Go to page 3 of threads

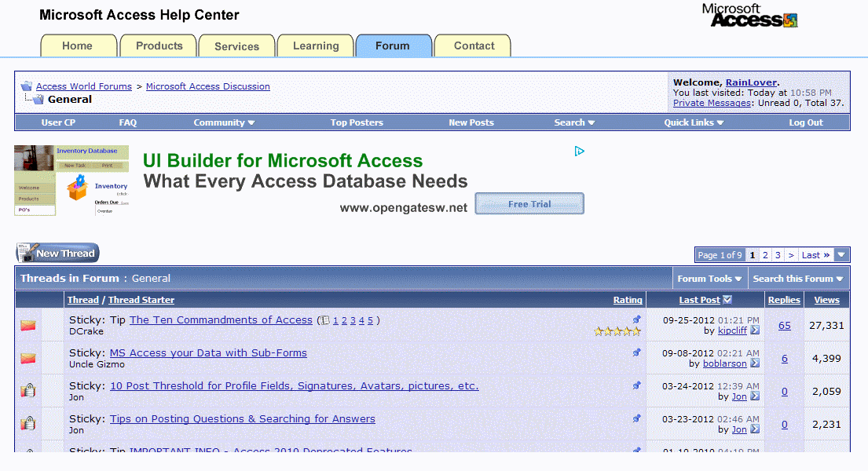(x=778, y=255)
